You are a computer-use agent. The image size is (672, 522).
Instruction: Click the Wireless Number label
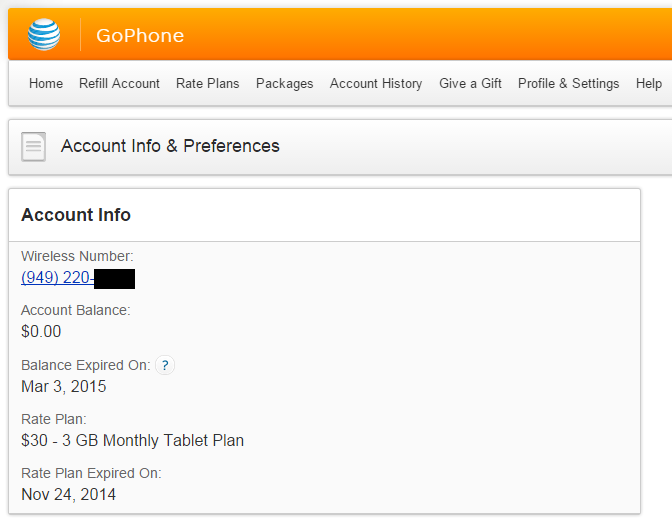77,256
